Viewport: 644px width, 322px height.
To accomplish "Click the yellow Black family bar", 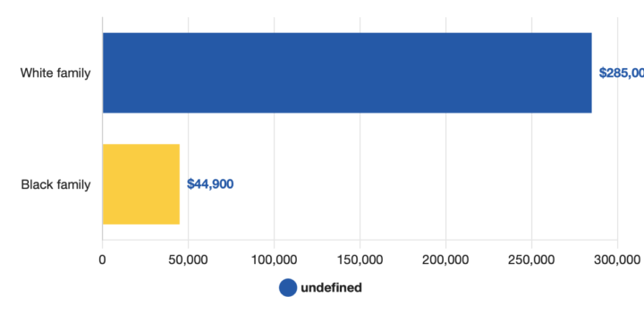I will pos(141,184).
